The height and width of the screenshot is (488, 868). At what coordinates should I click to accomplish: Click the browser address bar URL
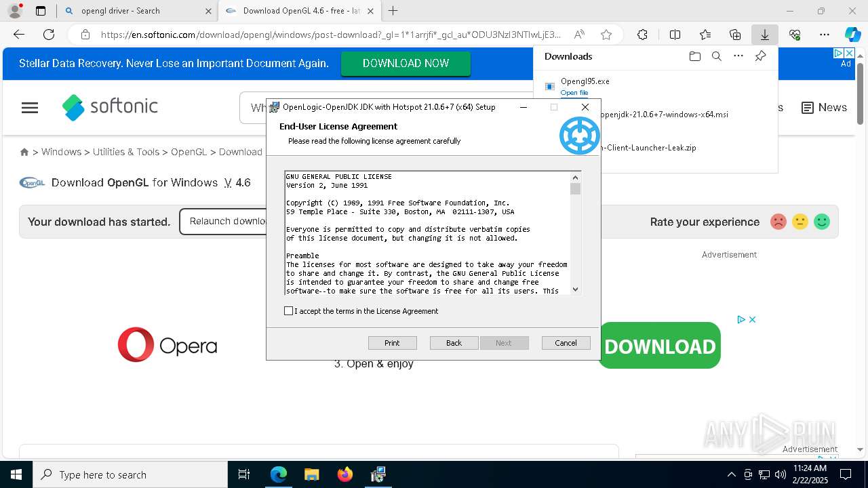331,35
